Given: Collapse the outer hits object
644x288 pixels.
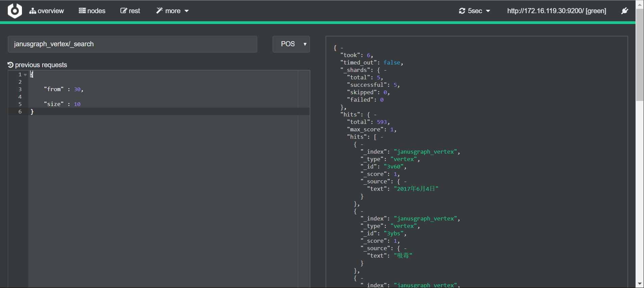Looking at the screenshot, I should click(375, 115).
